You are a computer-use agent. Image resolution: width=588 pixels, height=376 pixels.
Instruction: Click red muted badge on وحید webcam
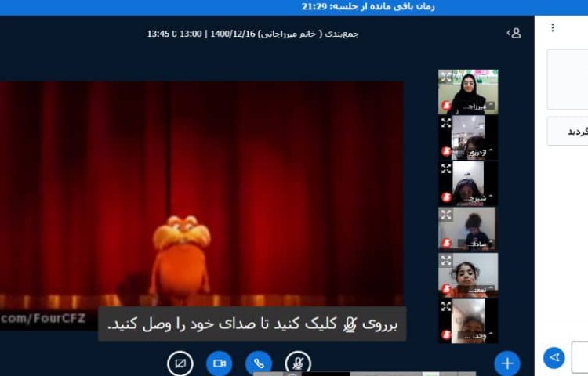446,334
